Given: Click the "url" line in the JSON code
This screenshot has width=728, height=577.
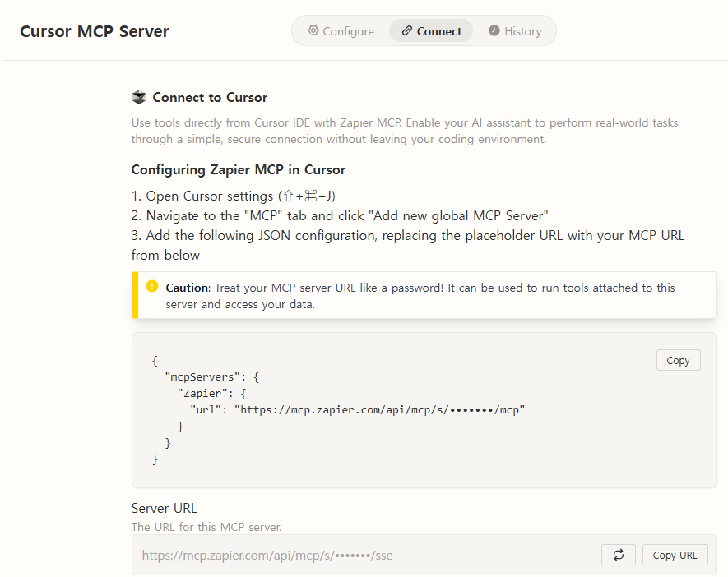Looking at the screenshot, I should [358, 409].
